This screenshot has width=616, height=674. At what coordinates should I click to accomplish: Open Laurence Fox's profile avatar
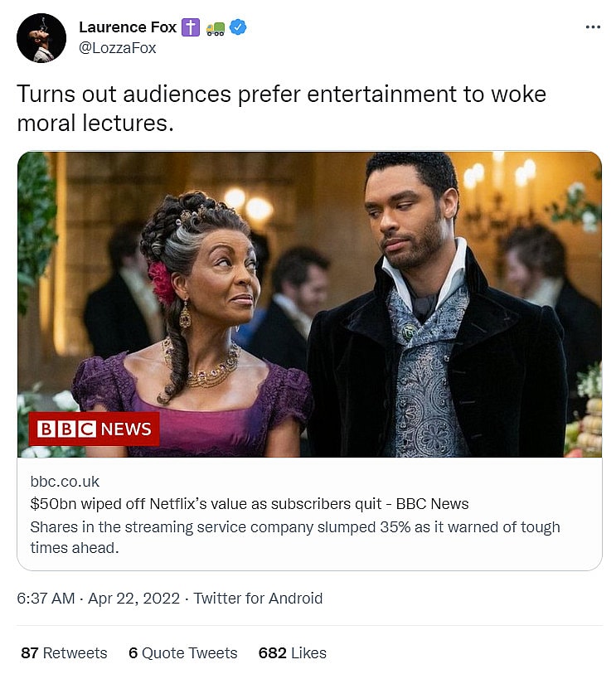point(41,38)
